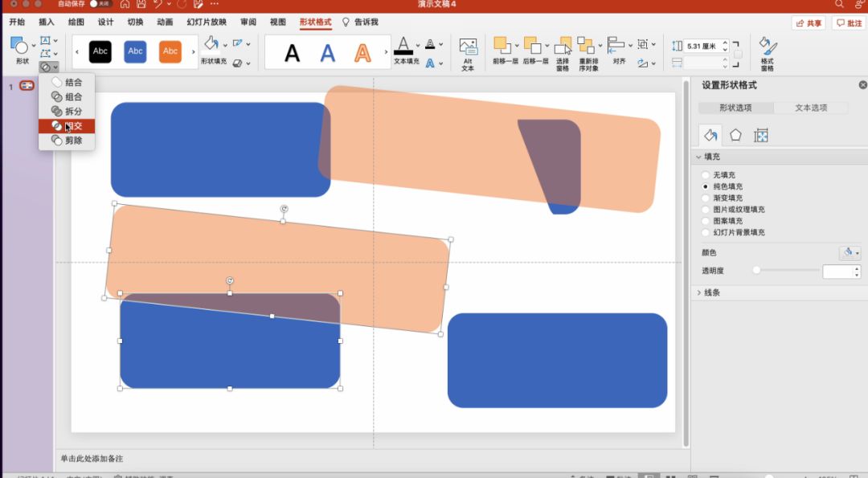868x478 pixels.
Task: Open the 对齐 dropdown arrow
Action: click(630, 45)
